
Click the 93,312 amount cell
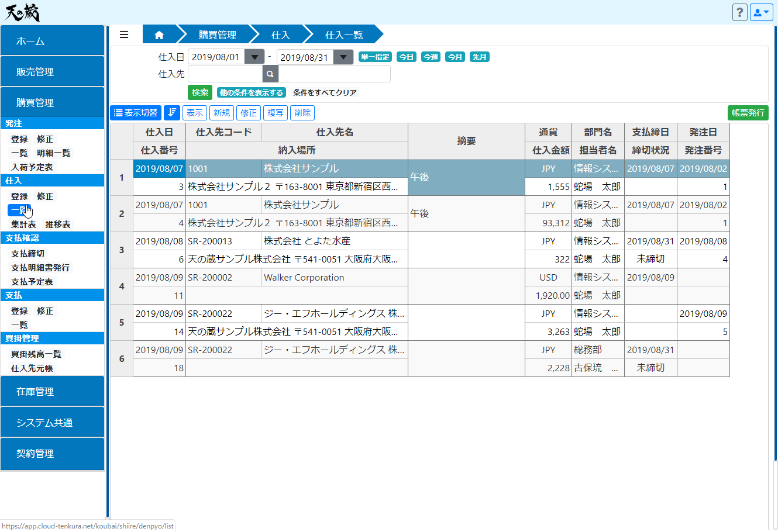click(549, 223)
